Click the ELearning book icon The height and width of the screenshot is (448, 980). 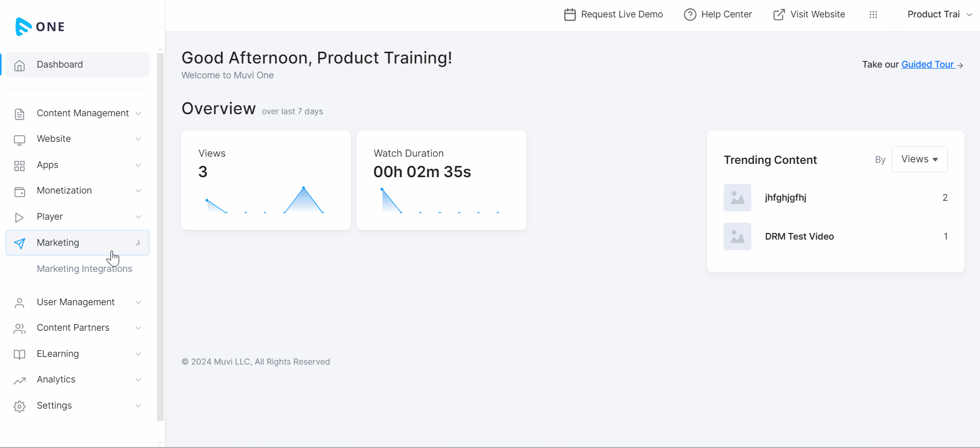(19, 354)
